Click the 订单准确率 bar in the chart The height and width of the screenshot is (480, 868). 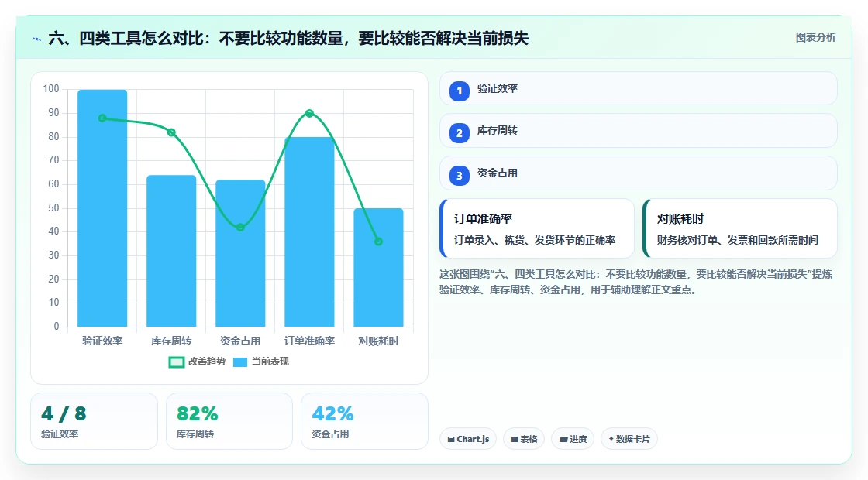309,232
